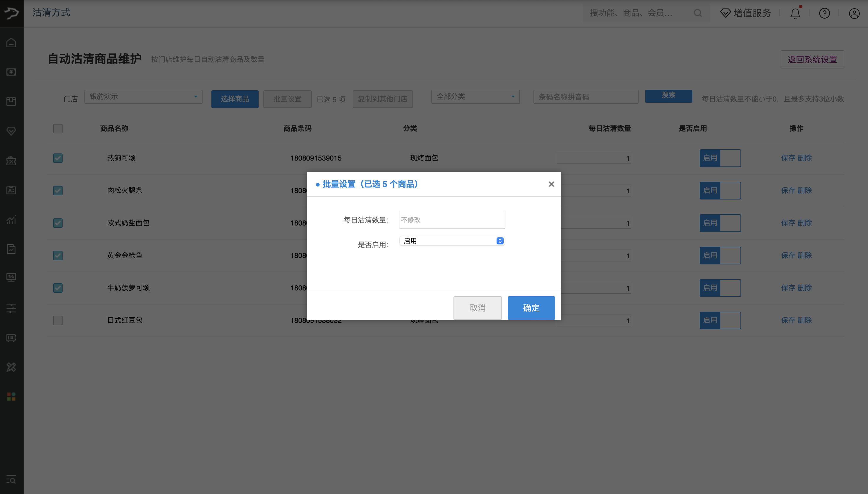Expand the 全部分类 category dropdown

click(475, 97)
